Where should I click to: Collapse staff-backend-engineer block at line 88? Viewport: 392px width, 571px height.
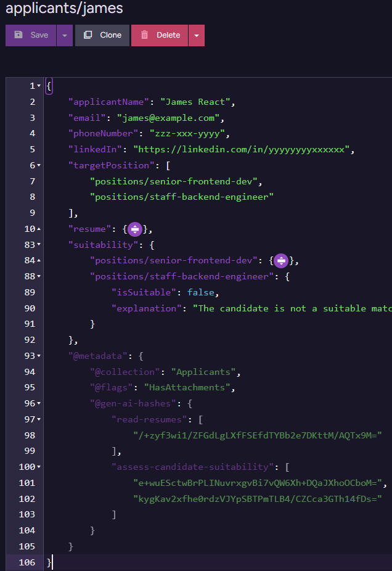39,277
